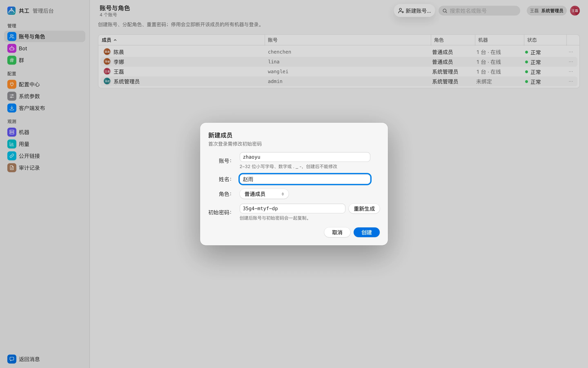
Task: Click the 搜索姓名或账号 search box
Action: click(479, 11)
